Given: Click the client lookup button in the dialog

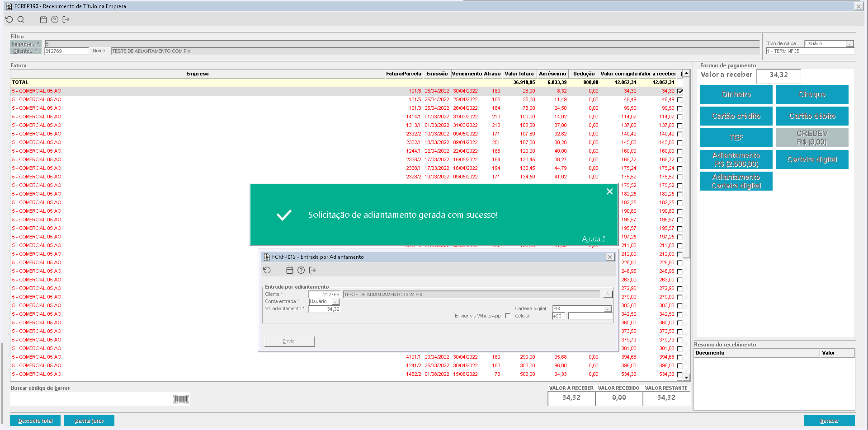Looking at the screenshot, I should (x=608, y=294).
